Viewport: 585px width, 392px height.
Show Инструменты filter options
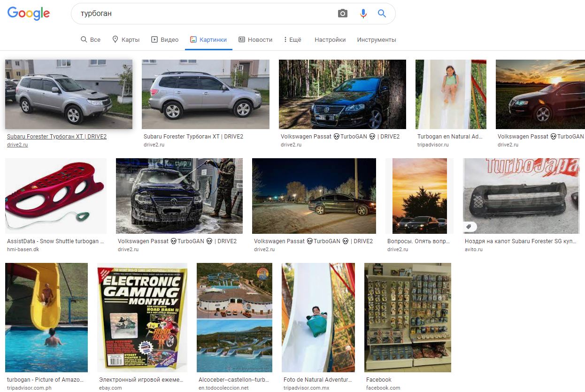(377, 40)
